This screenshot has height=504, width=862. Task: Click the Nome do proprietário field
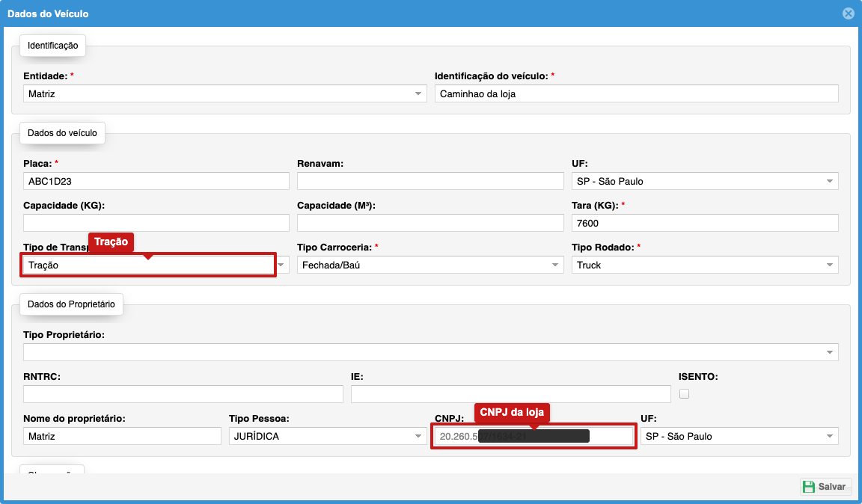pyautogui.click(x=122, y=436)
